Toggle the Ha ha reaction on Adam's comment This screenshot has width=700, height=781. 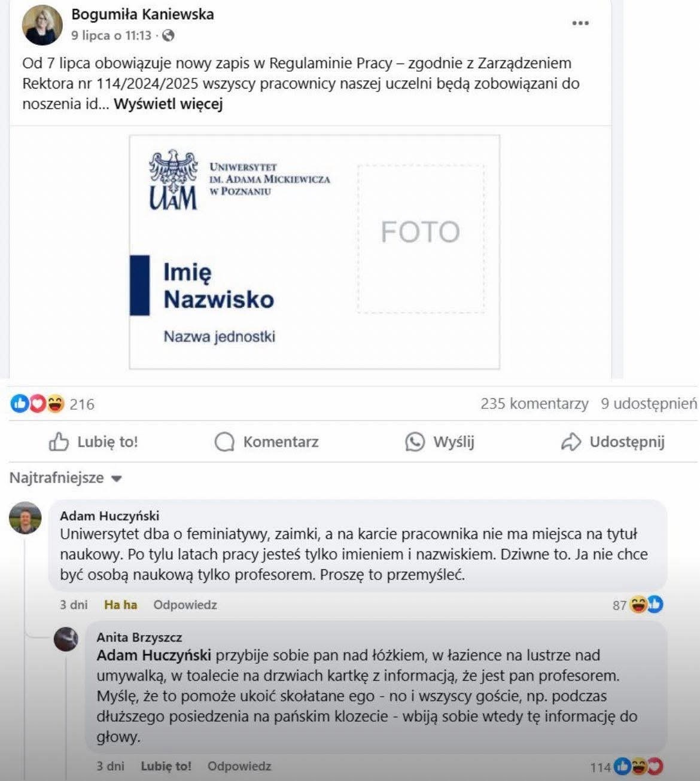(x=120, y=605)
